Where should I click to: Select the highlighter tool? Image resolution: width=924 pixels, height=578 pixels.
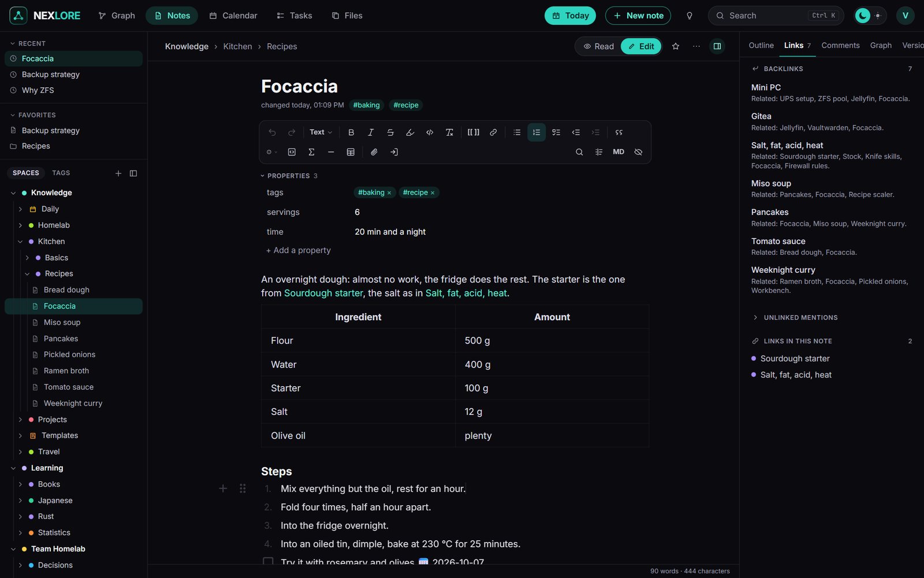click(x=410, y=132)
